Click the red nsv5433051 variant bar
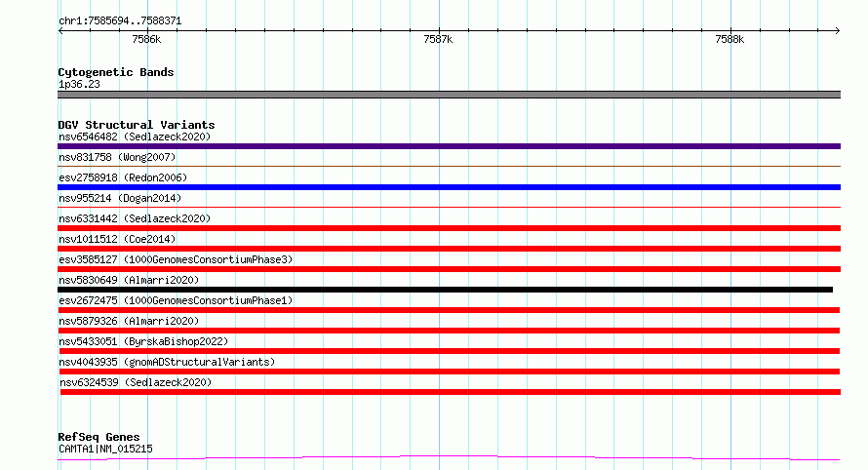The height and width of the screenshot is (470, 868). coord(449,351)
